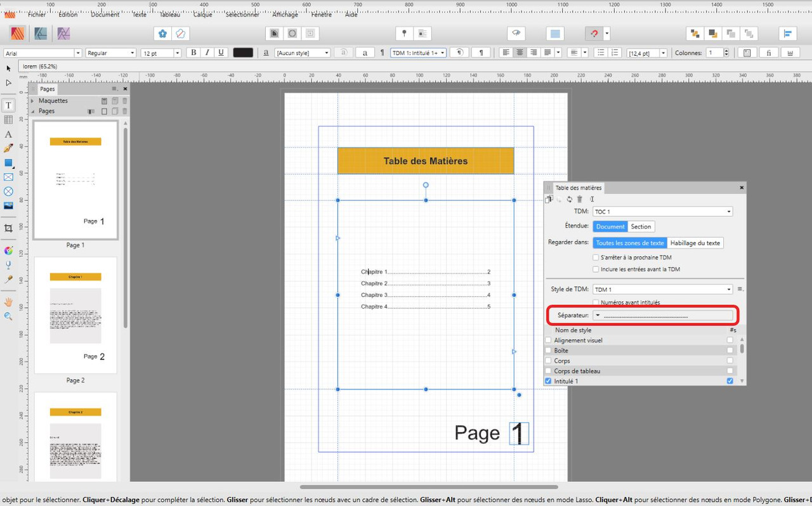Viewport: 812px width, 506px height.
Task: Open the Calque menu
Action: click(x=202, y=15)
